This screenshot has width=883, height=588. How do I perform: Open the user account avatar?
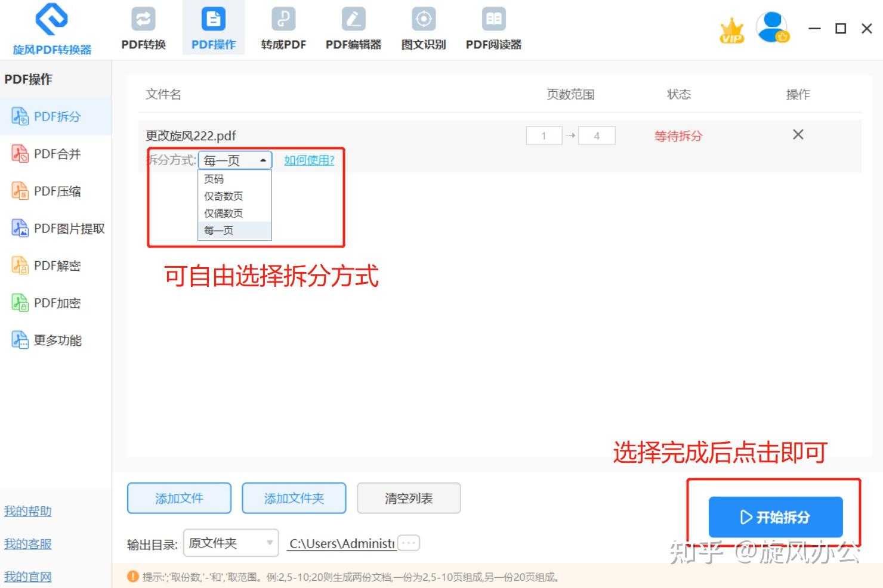[x=773, y=27]
